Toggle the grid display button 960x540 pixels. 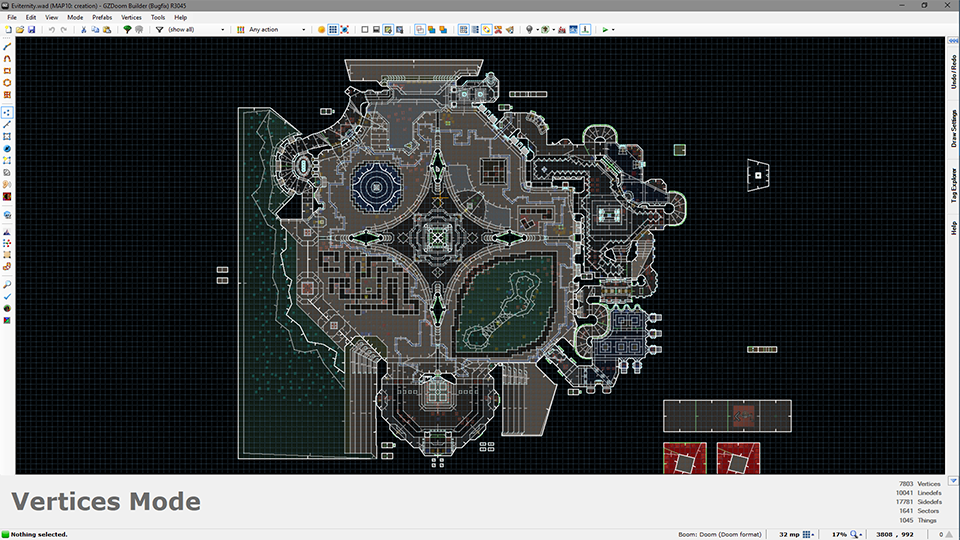coord(333,29)
